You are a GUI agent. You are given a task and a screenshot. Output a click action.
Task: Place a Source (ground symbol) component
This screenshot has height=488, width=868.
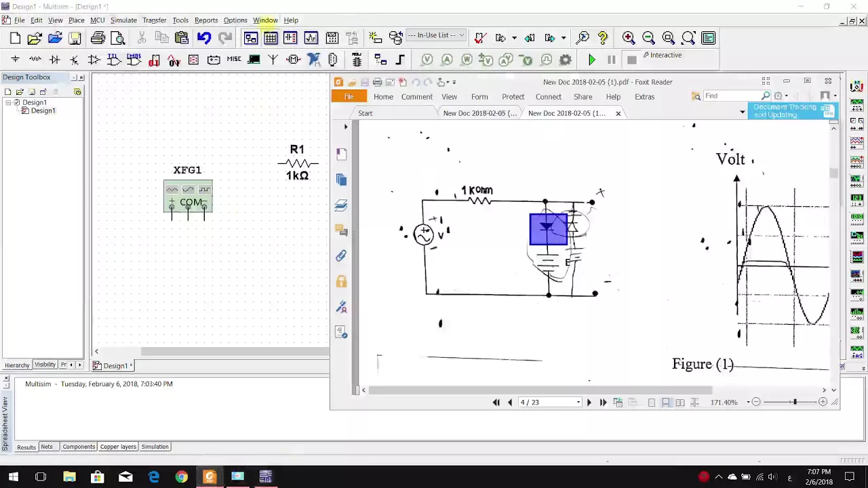click(15, 60)
